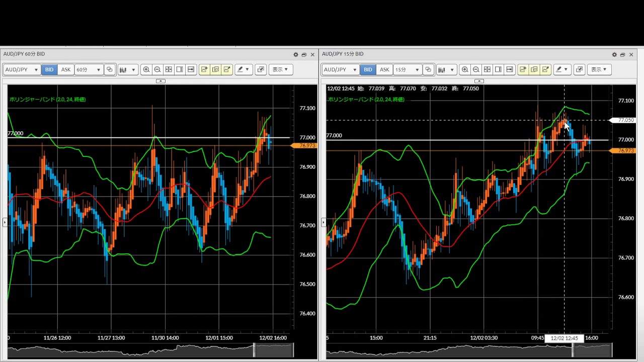
Task: Open 15分 timeframe dropdown
Action: click(x=407, y=69)
